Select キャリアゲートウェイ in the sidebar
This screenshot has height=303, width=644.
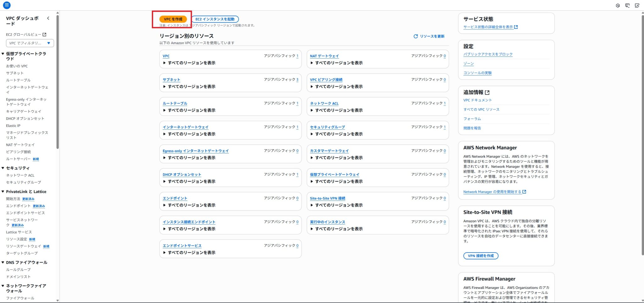pos(24,111)
